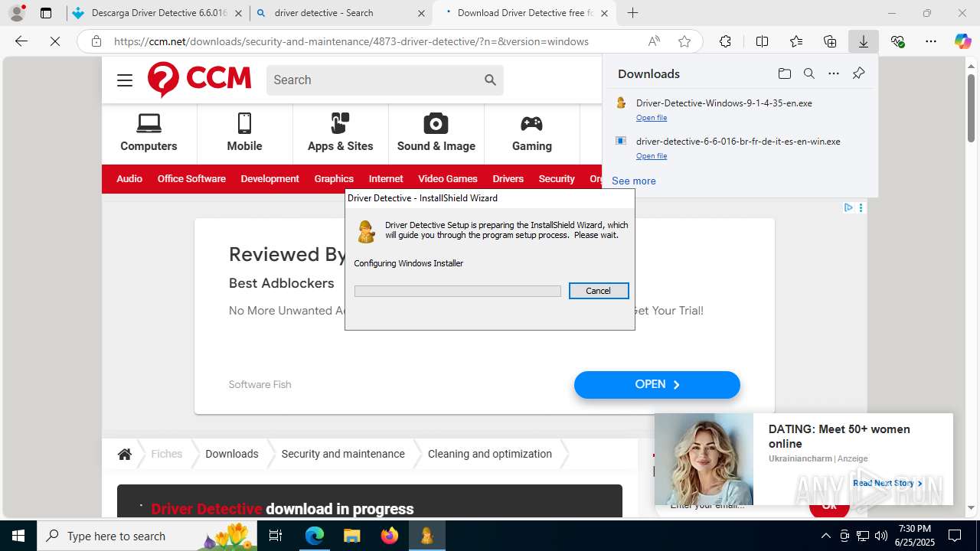Select the Internet menu item

386,178
